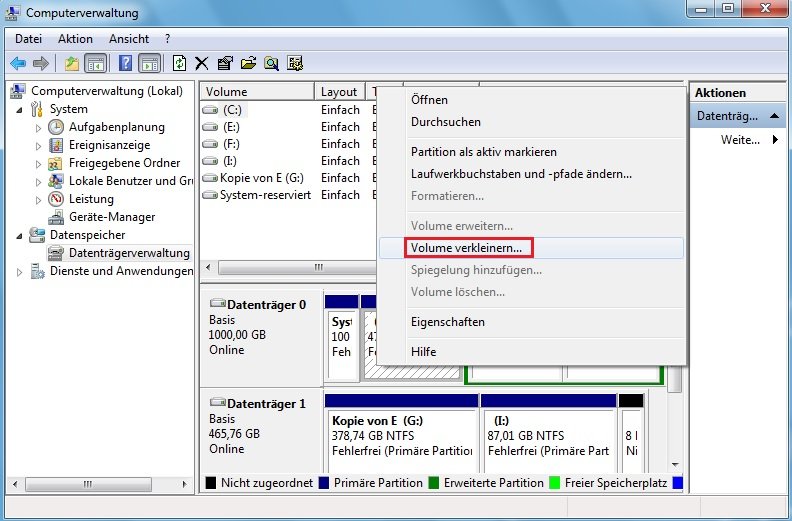Image resolution: width=792 pixels, height=521 pixels.
Task: Toggle the console tree pane icon
Action: point(95,64)
